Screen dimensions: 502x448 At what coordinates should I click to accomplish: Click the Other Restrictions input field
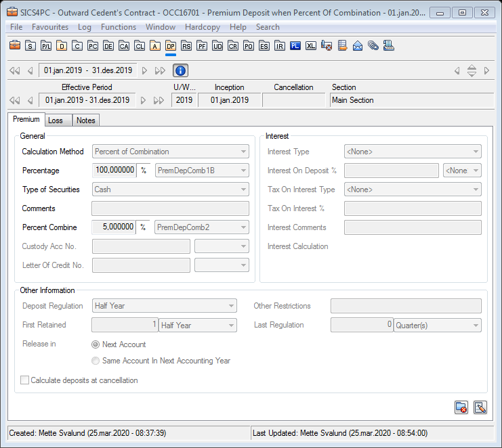pos(405,306)
